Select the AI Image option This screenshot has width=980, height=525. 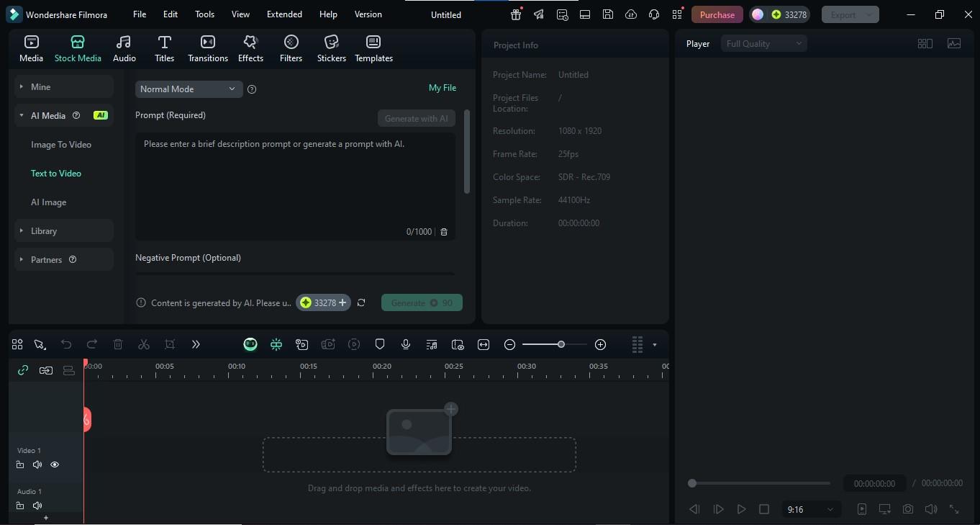tap(48, 202)
